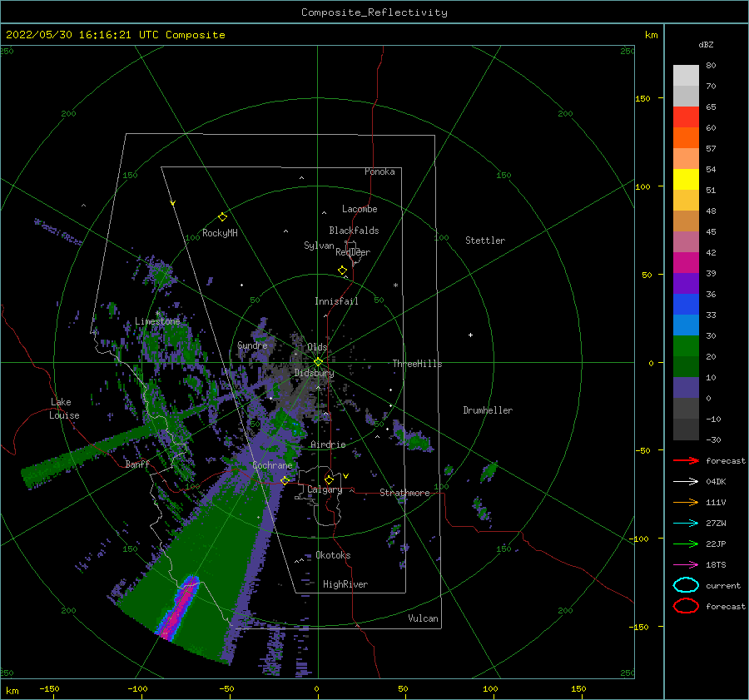Click the magenta high-reflectivity storm cell
Image resolution: width=749 pixels, height=700 pixels.
click(180, 607)
